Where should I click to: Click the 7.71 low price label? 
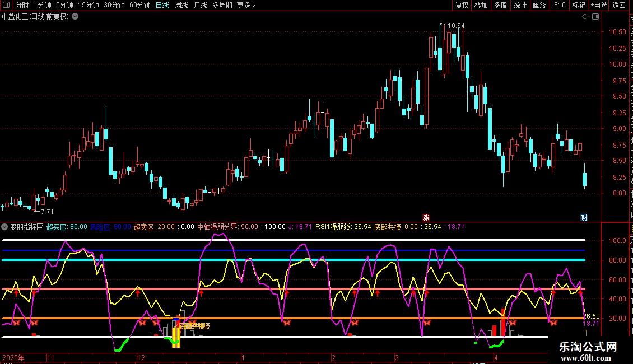click(x=47, y=212)
